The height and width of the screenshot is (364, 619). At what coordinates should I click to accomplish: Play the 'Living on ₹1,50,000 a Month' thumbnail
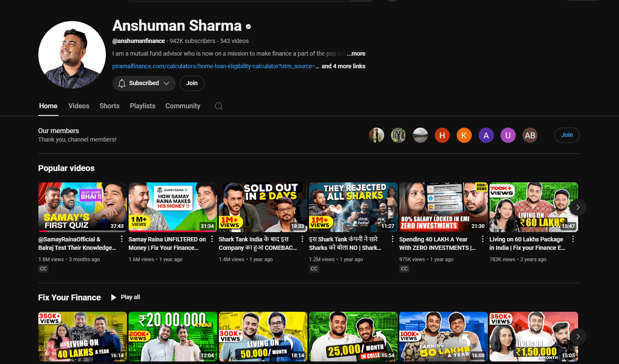(534, 337)
